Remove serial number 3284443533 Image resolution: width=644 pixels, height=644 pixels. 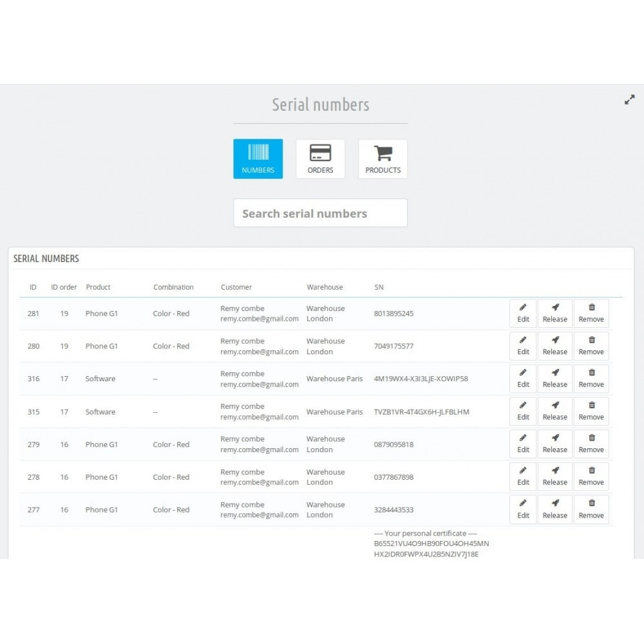click(x=591, y=509)
